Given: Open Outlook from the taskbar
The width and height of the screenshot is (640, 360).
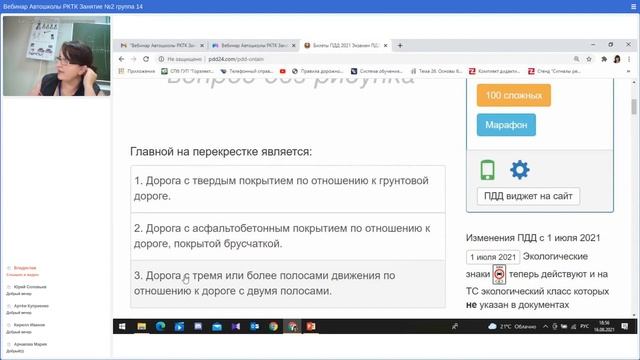Looking at the screenshot, I should tap(255, 327).
